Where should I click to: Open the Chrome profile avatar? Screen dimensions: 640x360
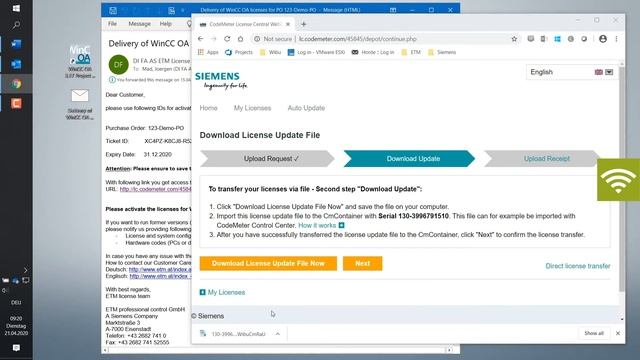point(603,39)
